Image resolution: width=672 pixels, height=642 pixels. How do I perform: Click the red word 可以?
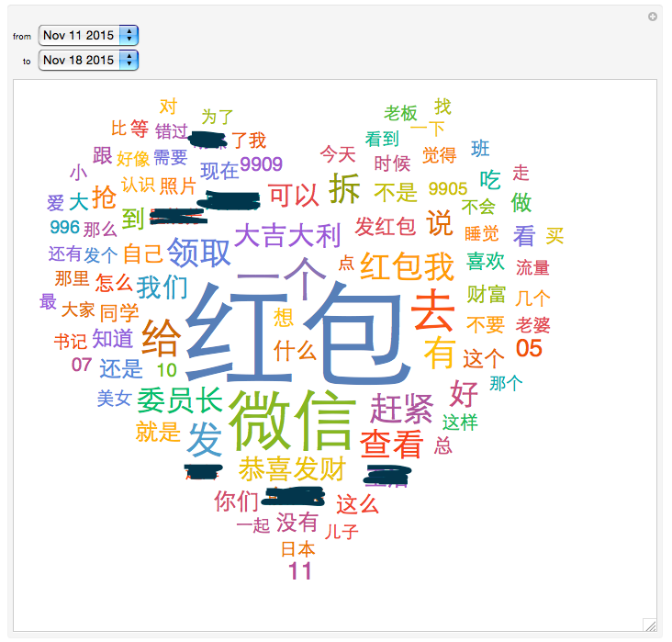click(x=294, y=196)
